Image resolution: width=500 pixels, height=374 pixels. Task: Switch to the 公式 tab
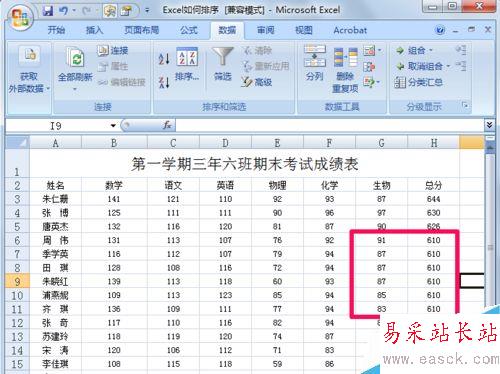tap(189, 30)
